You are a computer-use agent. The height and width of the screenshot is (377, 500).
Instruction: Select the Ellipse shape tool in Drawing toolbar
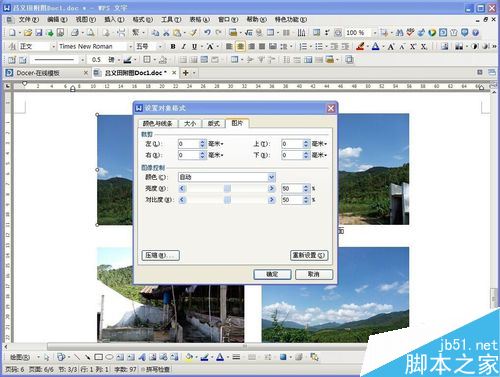(109, 357)
